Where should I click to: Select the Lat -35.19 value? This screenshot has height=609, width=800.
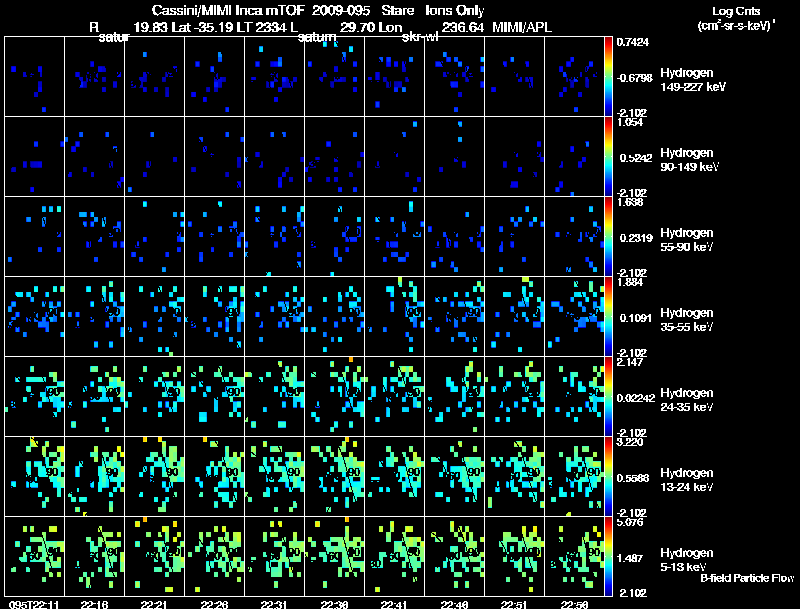point(202,27)
